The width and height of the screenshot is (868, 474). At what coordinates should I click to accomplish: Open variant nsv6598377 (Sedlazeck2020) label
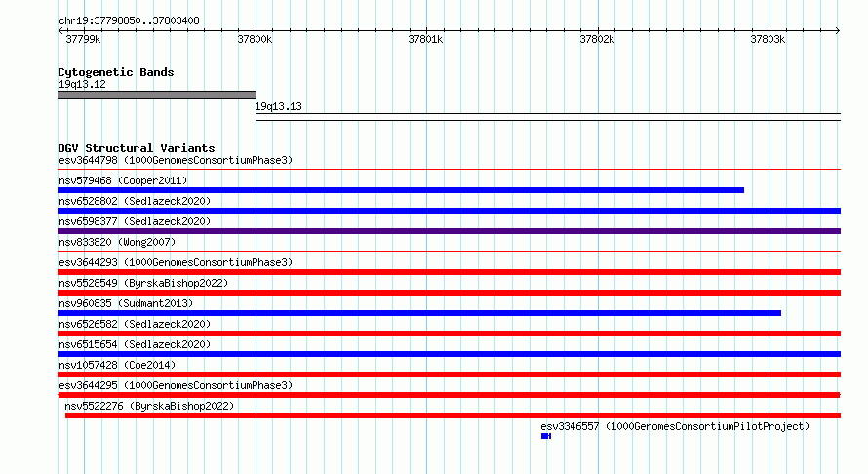(x=135, y=221)
